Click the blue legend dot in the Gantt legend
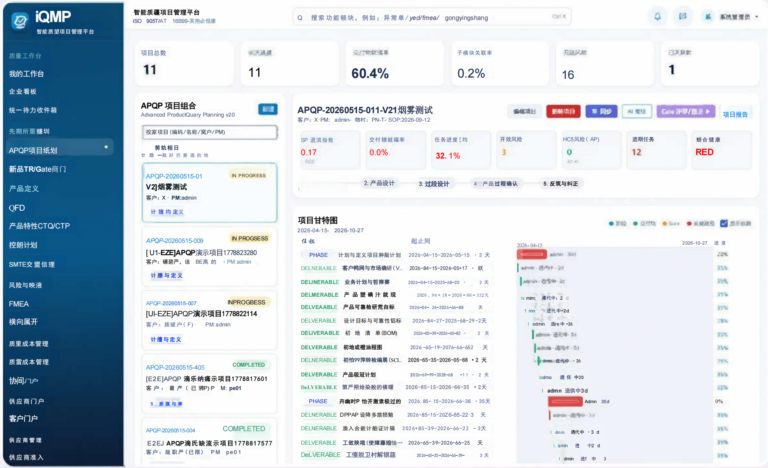768x468 pixels. pyautogui.click(x=611, y=223)
